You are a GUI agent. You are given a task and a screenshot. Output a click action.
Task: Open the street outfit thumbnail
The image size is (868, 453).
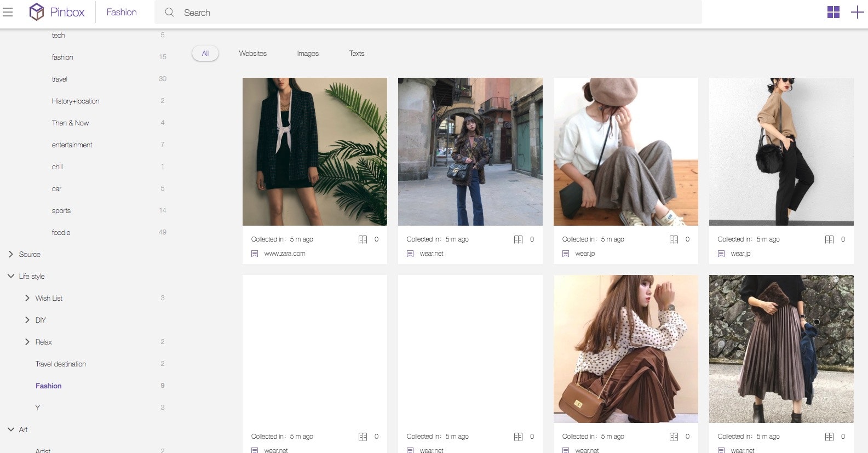[x=470, y=152]
